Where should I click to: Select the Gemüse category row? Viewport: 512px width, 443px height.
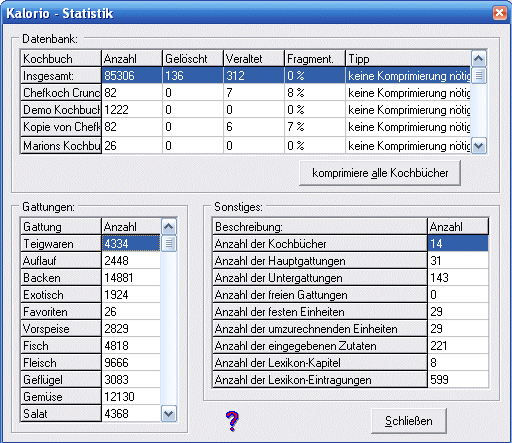91,397
